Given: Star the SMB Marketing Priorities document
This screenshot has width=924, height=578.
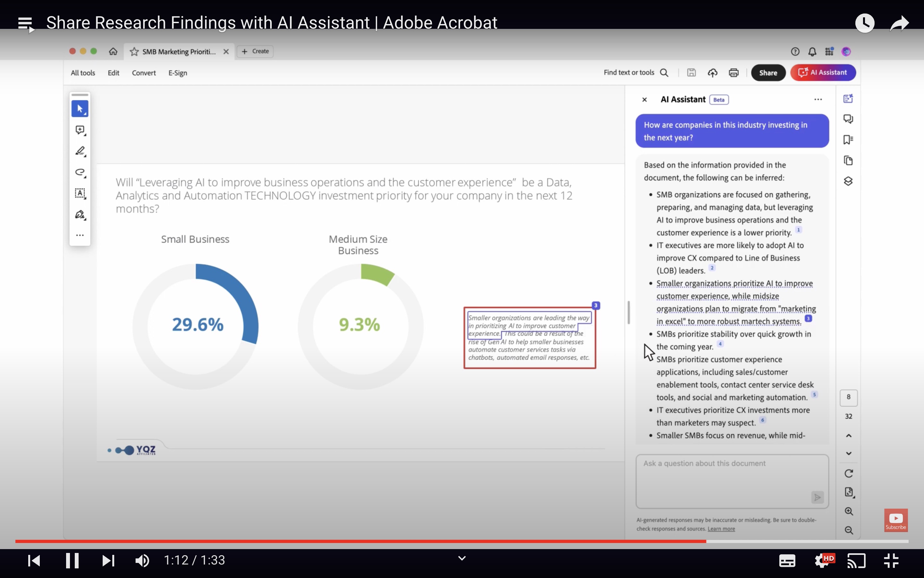Looking at the screenshot, I should click(134, 52).
